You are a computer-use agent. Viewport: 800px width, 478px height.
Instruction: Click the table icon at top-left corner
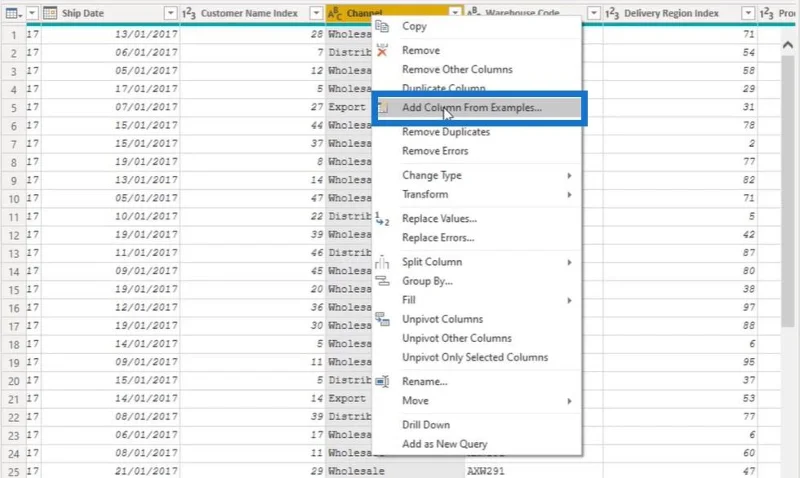(x=11, y=13)
